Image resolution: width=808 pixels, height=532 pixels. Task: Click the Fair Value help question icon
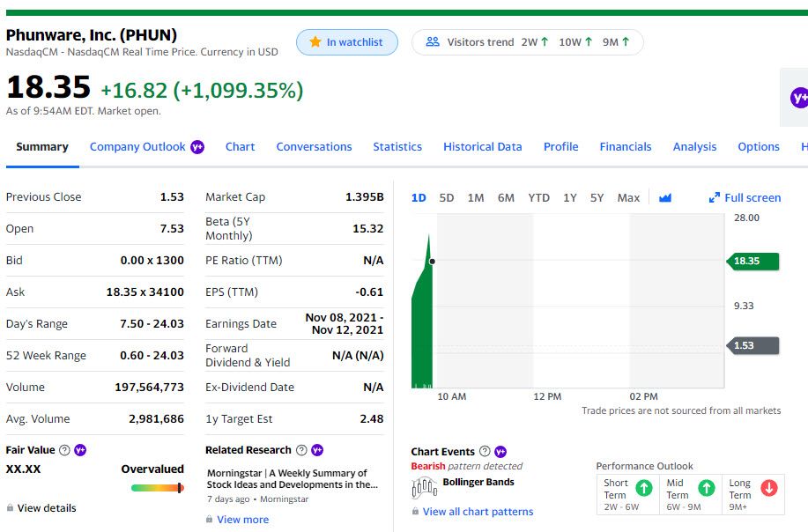pos(64,450)
